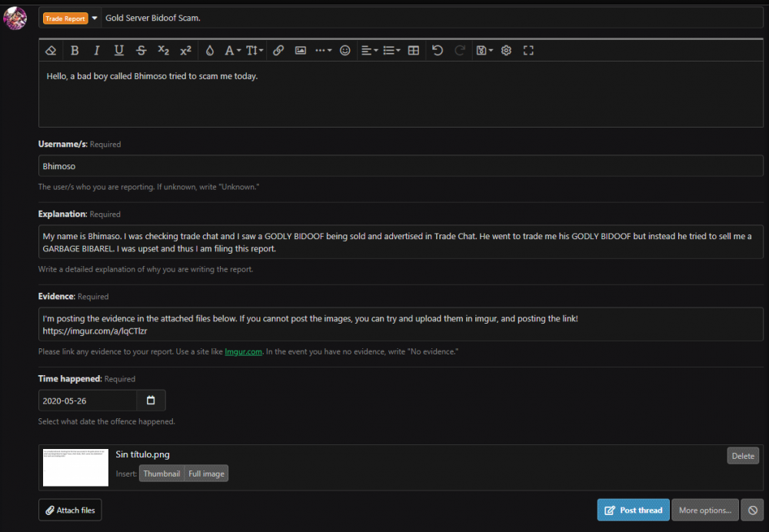Open the Imgur.com link
769x532 pixels.
(x=244, y=351)
